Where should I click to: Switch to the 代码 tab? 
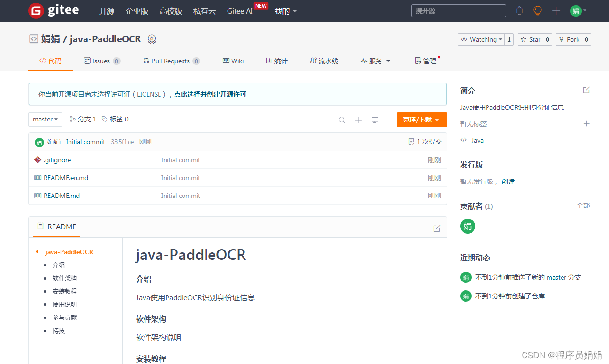(x=50, y=61)
